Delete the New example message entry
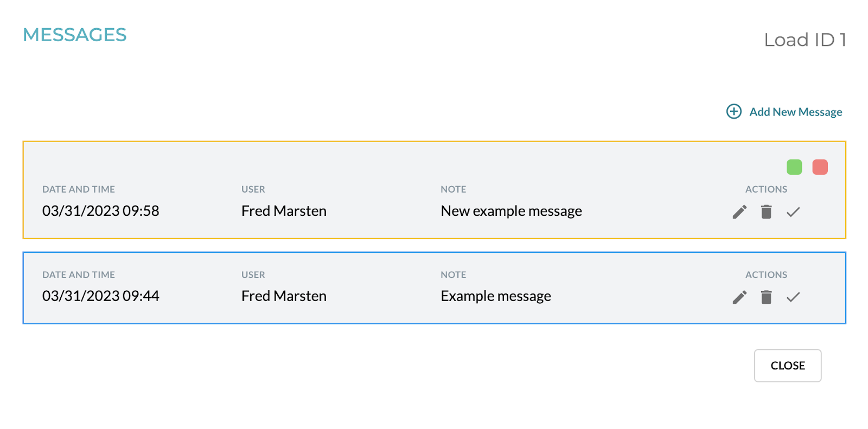 click(766, 212)
